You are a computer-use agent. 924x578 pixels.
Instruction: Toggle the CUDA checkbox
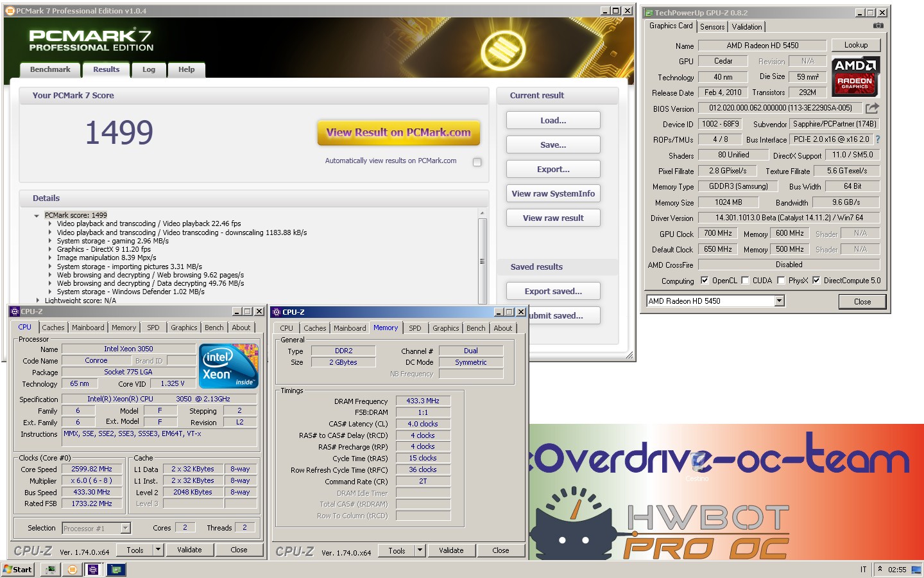pos(745,281)
